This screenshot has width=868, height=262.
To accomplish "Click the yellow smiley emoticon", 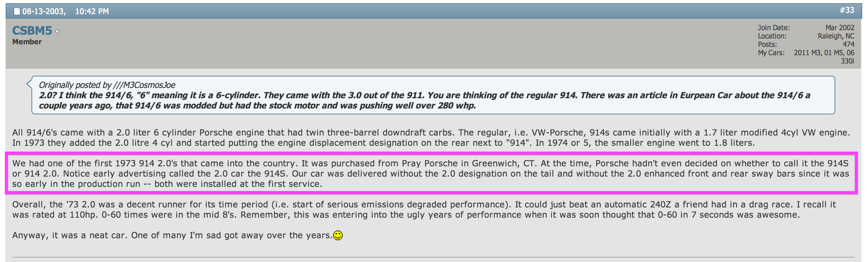I will (338, 235).
